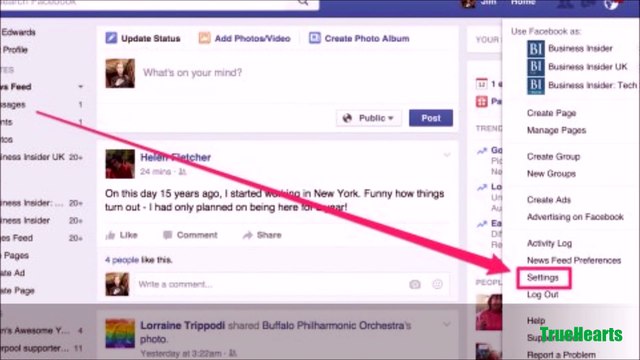The image size is (640, 360).
Task: Click the thumbs-up Like icon on Helen's post
Action: point(110,235)
